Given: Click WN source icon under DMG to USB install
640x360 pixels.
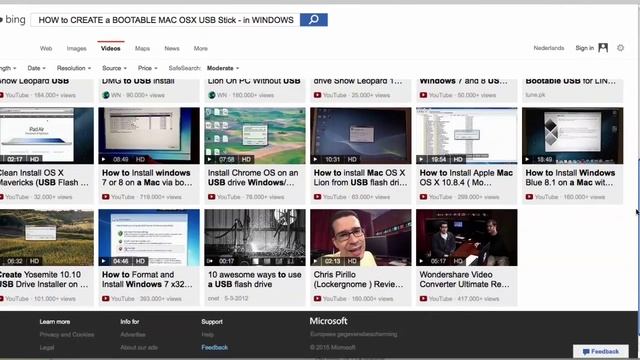Looking at the screenshot, I should (x=106, y=95).
